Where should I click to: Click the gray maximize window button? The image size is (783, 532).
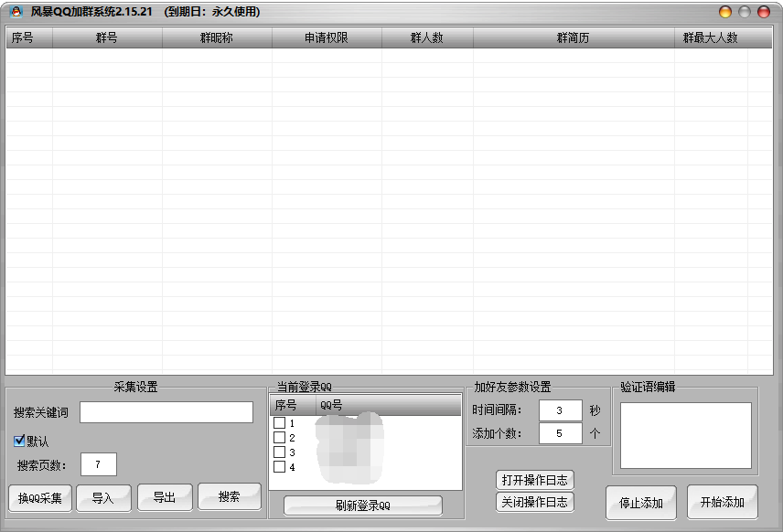745,12
